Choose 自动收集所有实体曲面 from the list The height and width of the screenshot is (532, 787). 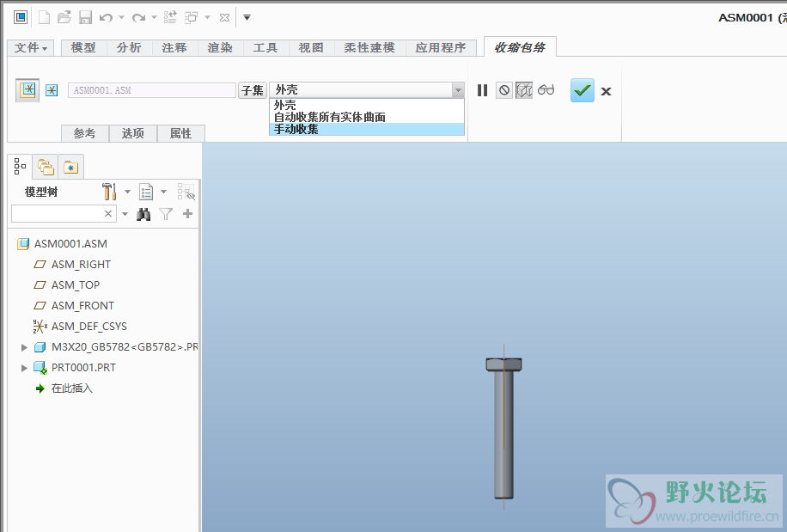coord(367,117)
